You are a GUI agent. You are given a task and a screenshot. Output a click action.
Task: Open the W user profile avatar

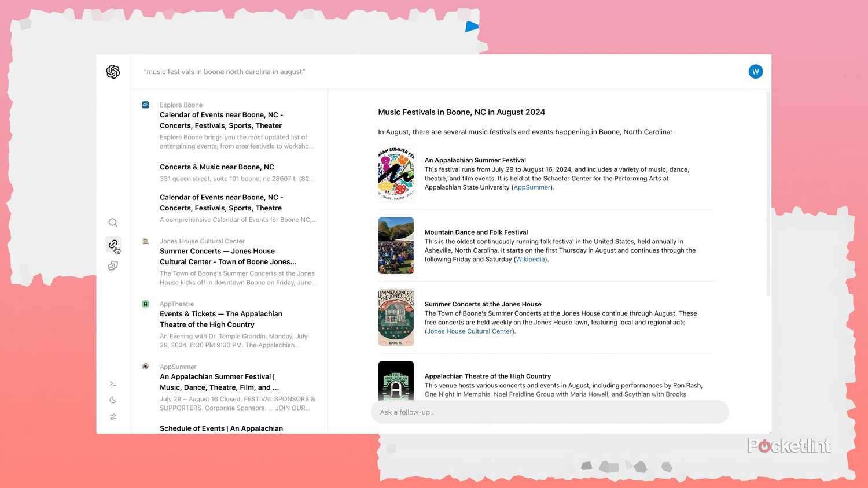coord(755,72)
